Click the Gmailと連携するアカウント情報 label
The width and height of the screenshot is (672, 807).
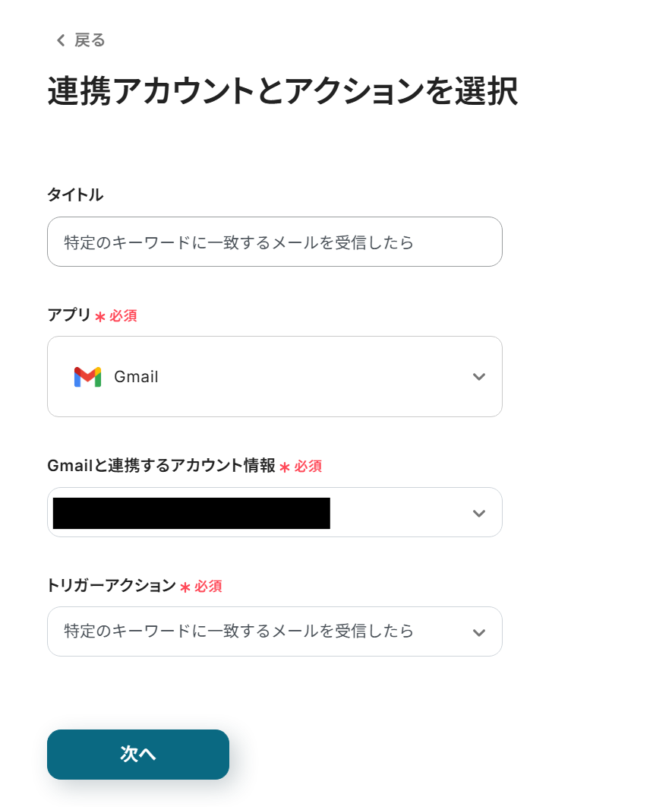click(x=161, y=466)
